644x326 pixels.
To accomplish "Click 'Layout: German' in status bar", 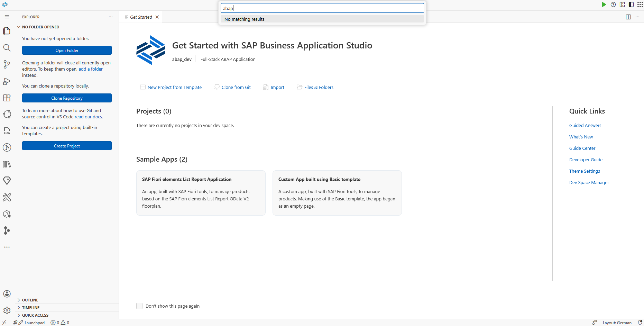I will pos(617,323).
